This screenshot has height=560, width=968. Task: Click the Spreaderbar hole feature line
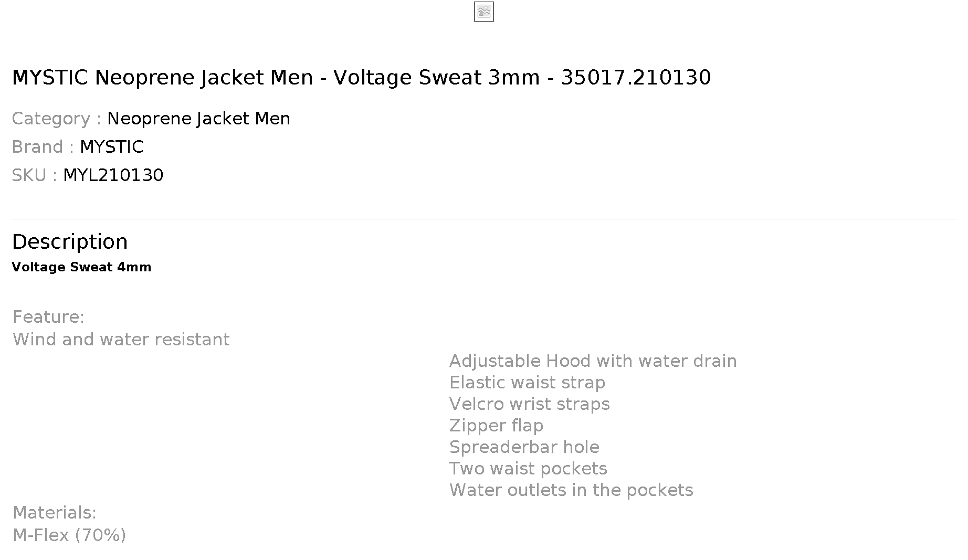click(x=524, y=447)
